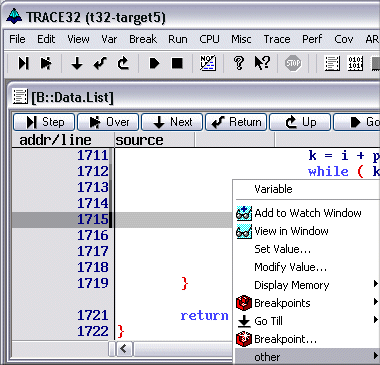Click the Over button in Data.List
Viewport: 380px width, 365px height.
pyautogui.click(x=108, y=122)
